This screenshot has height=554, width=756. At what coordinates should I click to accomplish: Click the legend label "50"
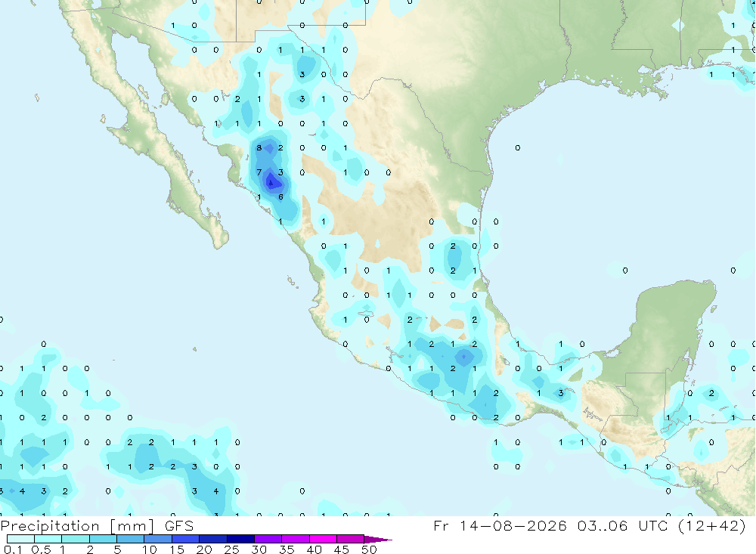369,549
